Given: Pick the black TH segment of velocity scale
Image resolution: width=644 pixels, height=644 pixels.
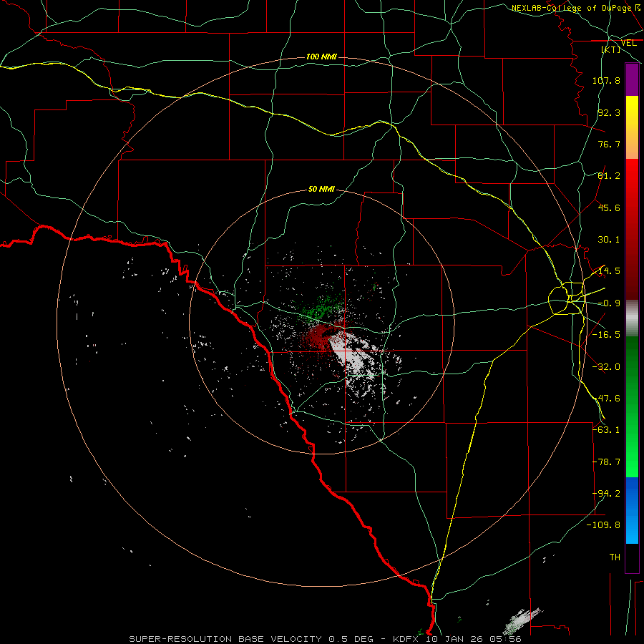Looking at the screenshot, I should (632, 557).
